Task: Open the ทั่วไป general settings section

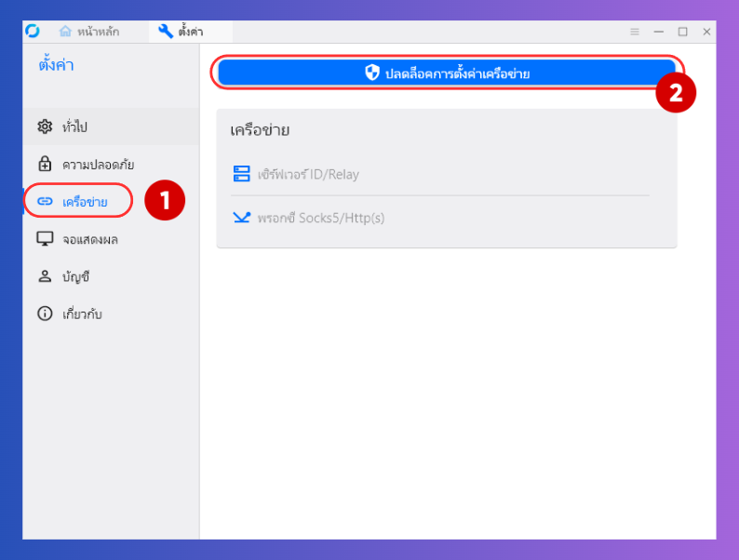Action: pyautogui.click(x=111, y=127)
